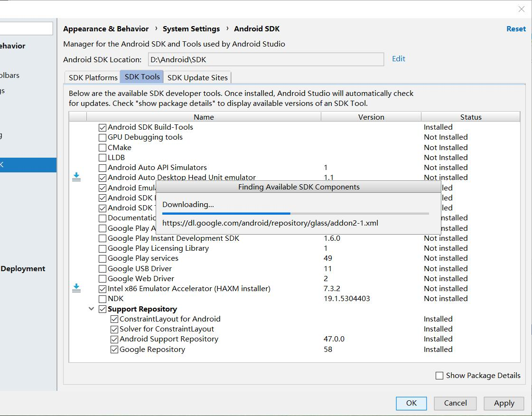Sort by the Name column header
This screenshot has width=532, height=416.
coord(204,117)
